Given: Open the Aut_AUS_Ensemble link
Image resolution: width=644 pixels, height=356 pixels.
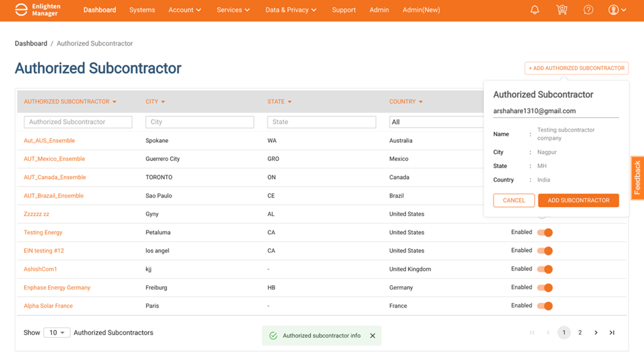Looking at the screenshot, I should pyautogui.click(x=49, y=141).
